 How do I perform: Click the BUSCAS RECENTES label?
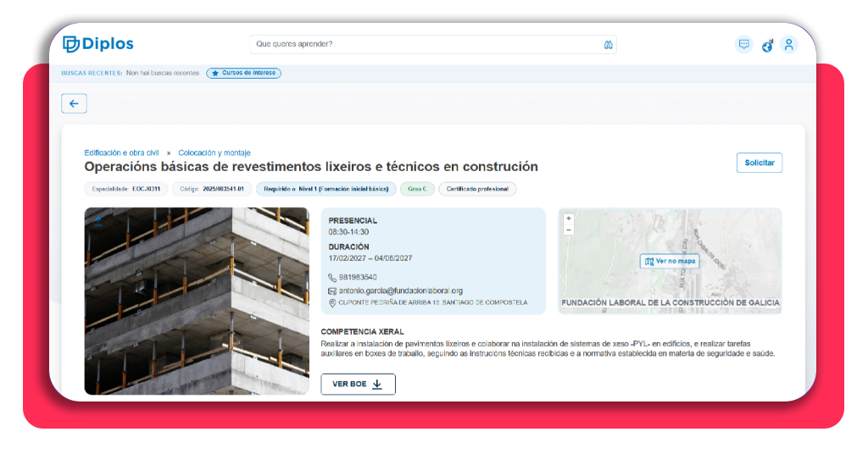tap(92, 73)
